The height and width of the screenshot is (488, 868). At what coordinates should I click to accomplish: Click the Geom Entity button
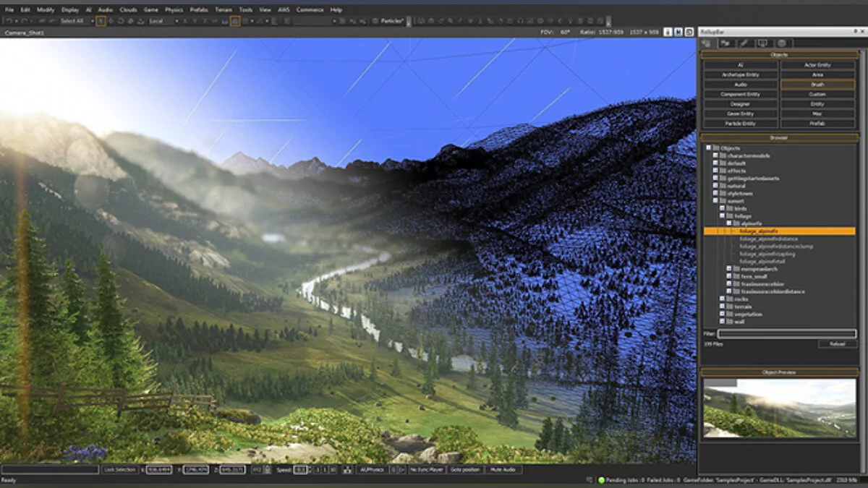[x=741, y=114]
